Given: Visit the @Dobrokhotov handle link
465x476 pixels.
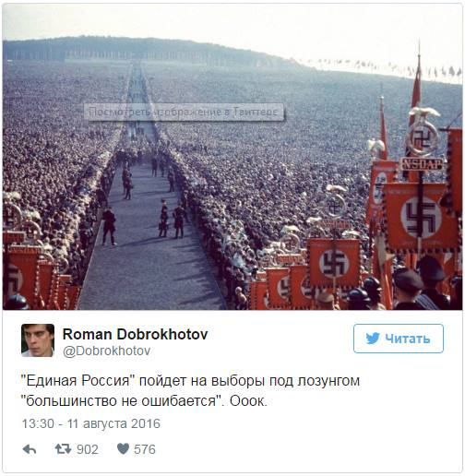Looking at the screenshot, I should pos(106,351).
